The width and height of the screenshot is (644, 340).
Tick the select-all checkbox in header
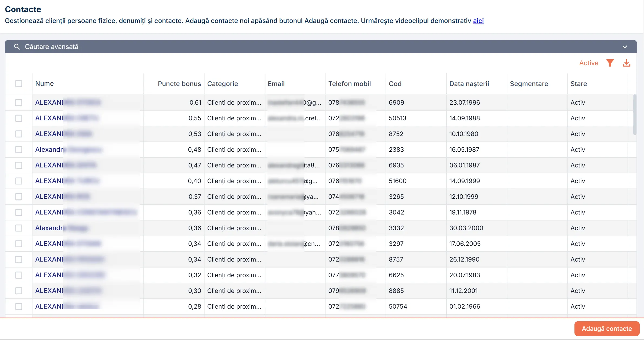(x=19, y=84)
